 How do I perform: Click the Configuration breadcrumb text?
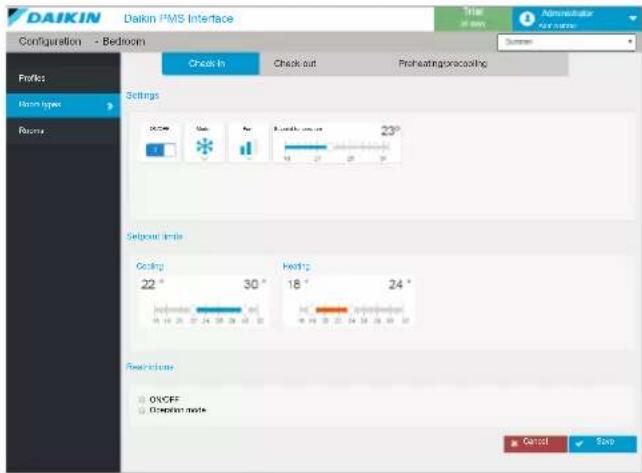(x=50, y=42)
